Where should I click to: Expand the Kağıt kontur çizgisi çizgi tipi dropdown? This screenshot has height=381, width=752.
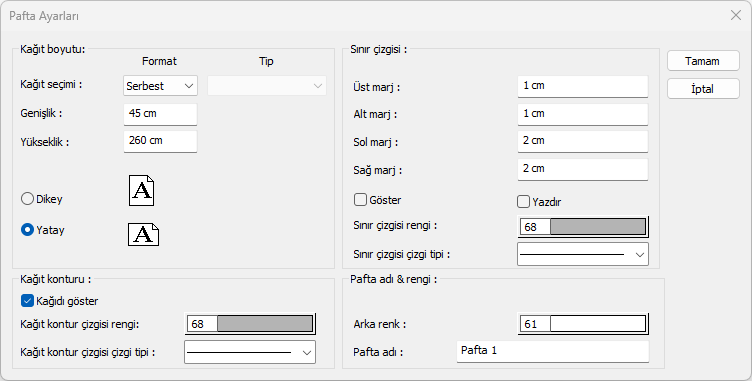(x=250, y=352)
